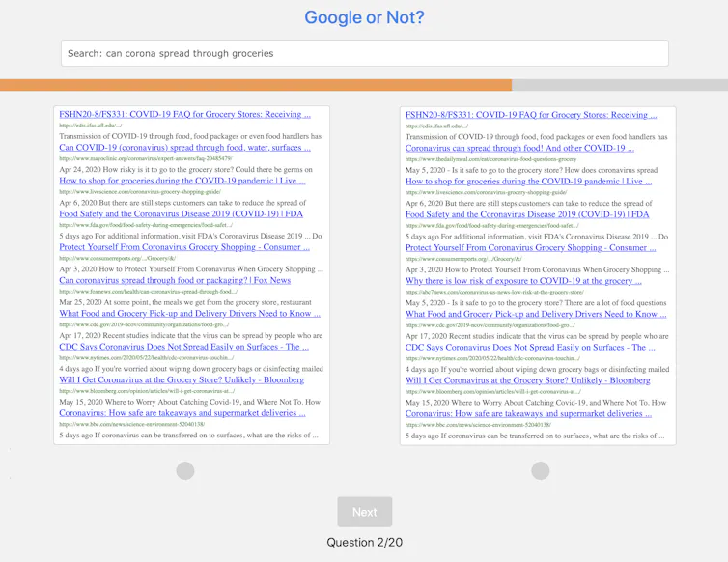Click the nytimes.com URL in the right panel

pos(492,358)
